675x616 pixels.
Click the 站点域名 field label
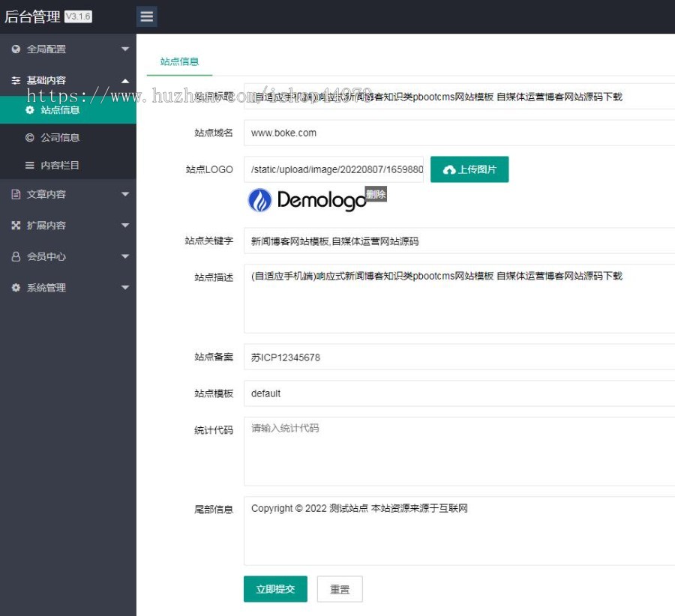click(x=214, y=133)
